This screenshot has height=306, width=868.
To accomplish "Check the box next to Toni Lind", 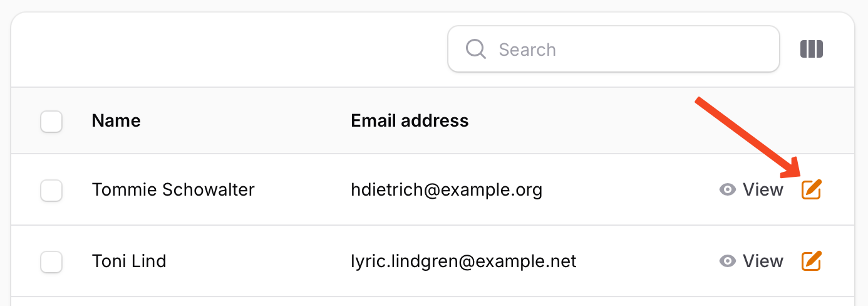I will (51, 261).
